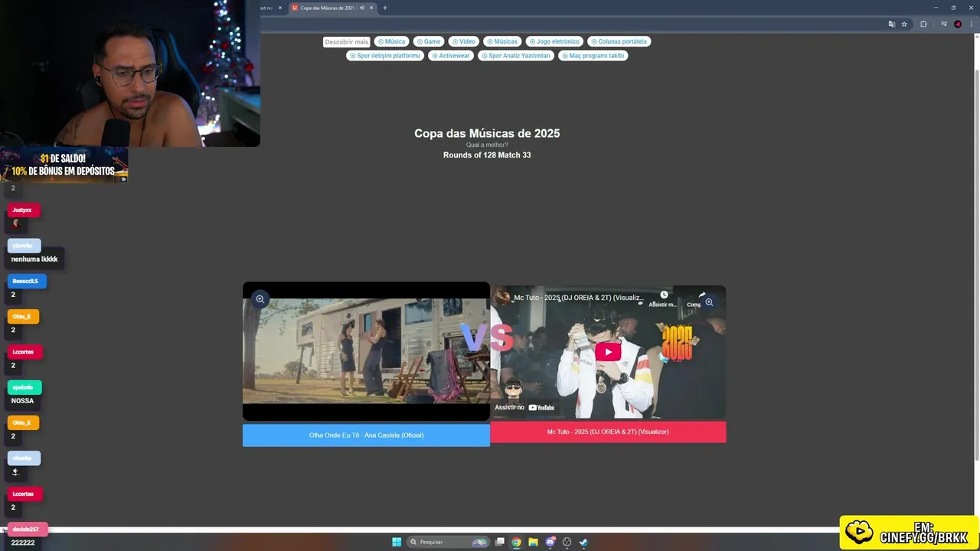Click the 'Descobrir mais' label
This screenshot has height=551, width=980.
[346, 42]
